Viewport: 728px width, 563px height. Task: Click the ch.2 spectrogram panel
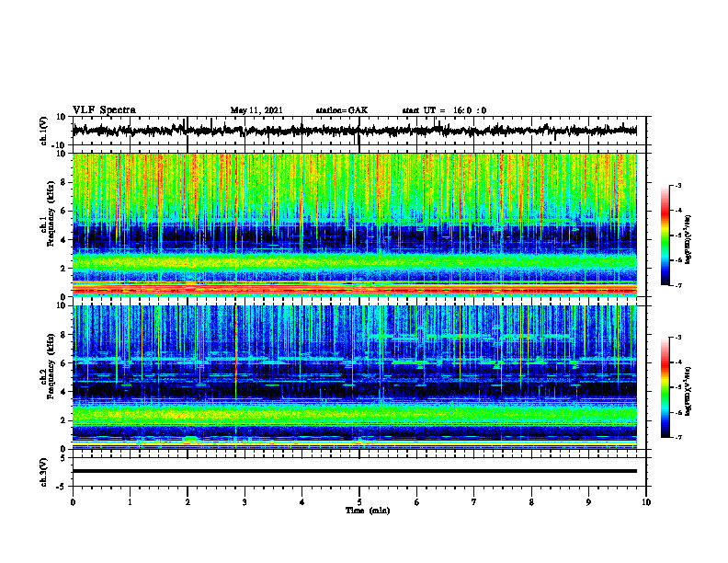coord(355,377)
